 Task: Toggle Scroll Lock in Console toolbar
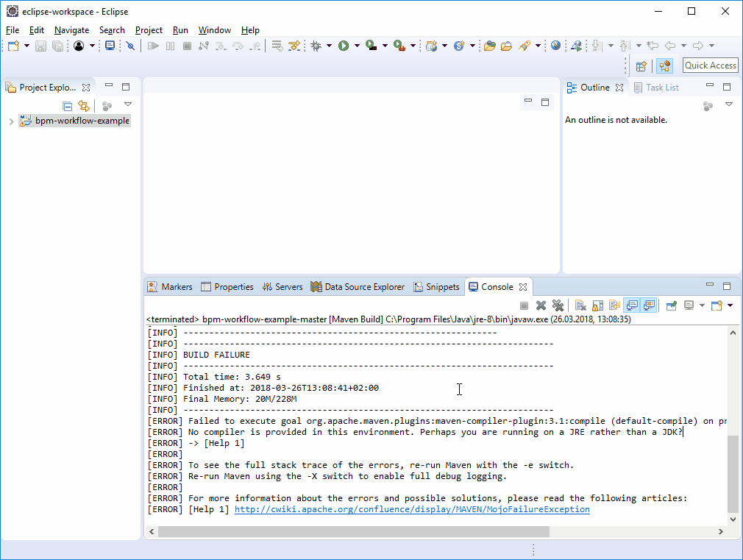pyautogui.click(x=597, y=305)
